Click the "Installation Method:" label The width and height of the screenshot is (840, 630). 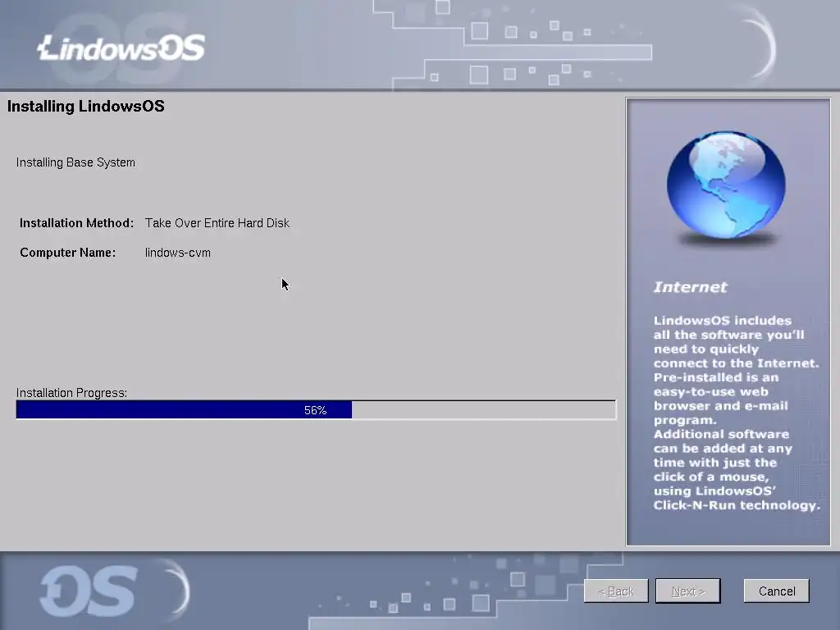[76, 223]
